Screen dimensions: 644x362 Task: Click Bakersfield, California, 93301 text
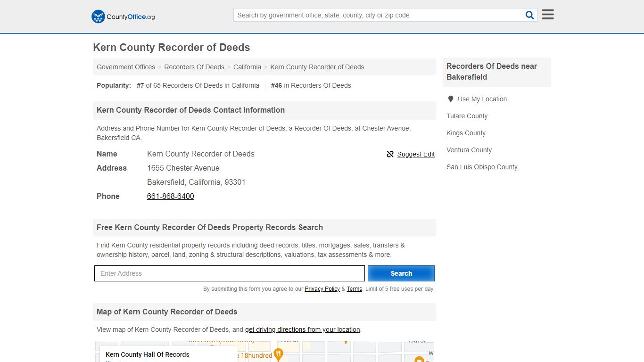coord(196,182)
